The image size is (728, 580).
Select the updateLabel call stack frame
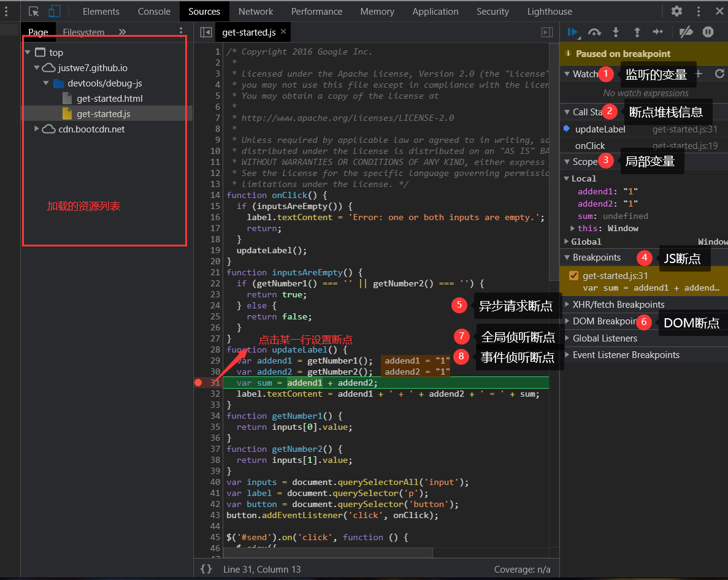click(644, 129)
